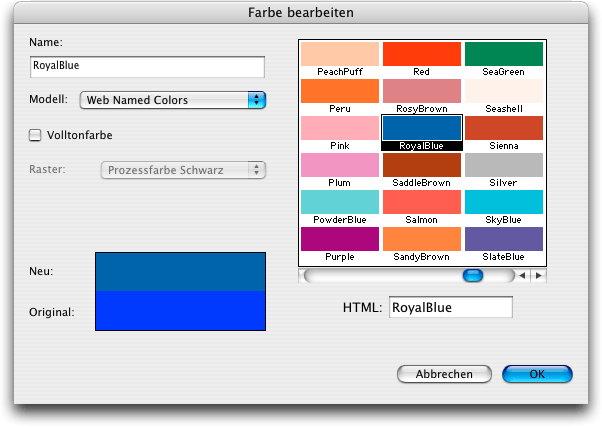Click the Abbrechen button

[444, 374]
